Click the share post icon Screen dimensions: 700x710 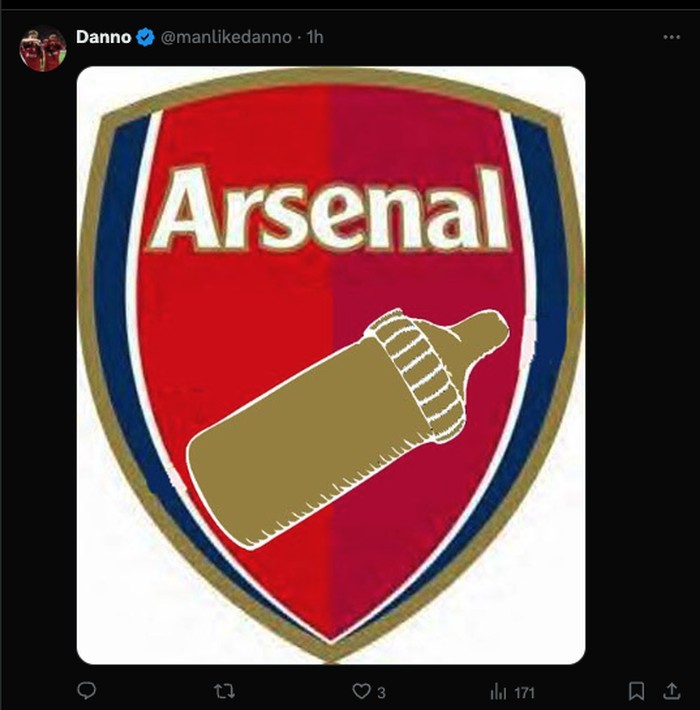pos(672,691)
